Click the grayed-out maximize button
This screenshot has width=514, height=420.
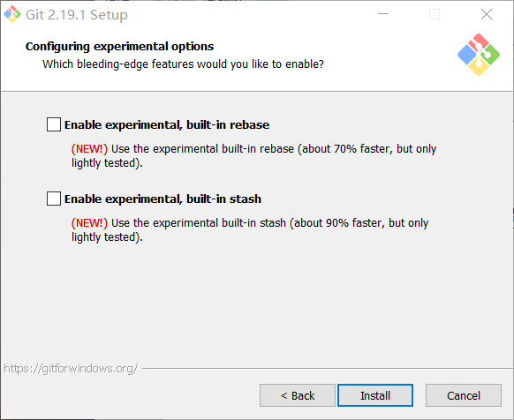click(x=435, y=14)
